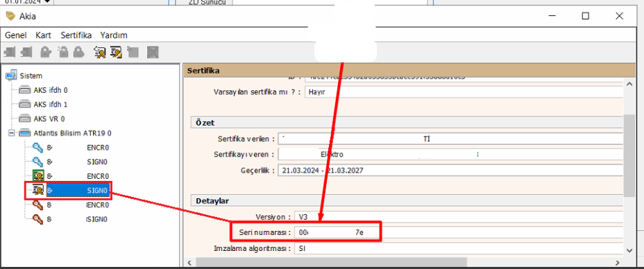Click the card reader icon of AKS VR 0
The width and height of the screenshot is (644, 269).
click(26, 119)
